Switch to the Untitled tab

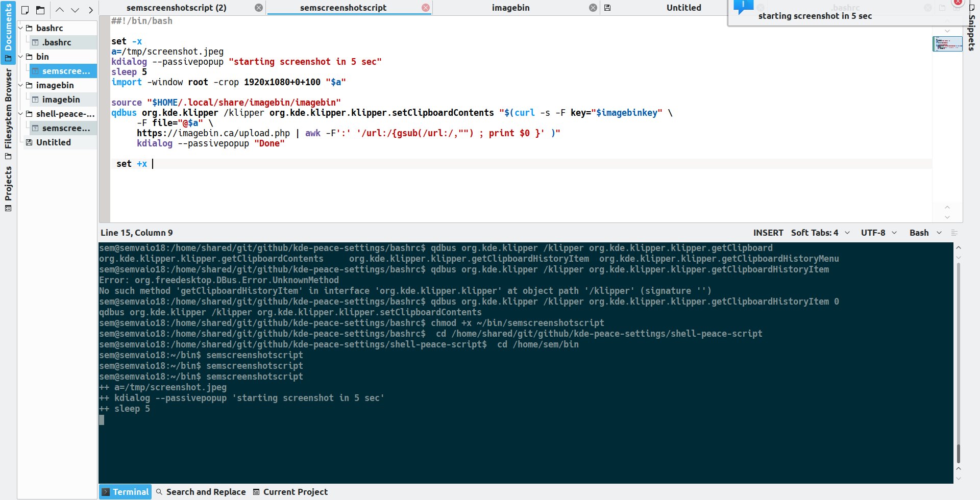(683, 8)
